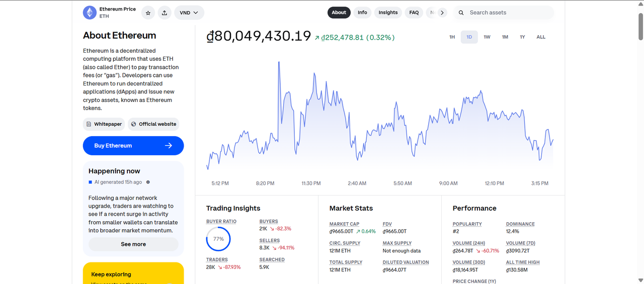Click the POPULARITY label
Screen dimensions: 644x284
click(x=467, y=224)
